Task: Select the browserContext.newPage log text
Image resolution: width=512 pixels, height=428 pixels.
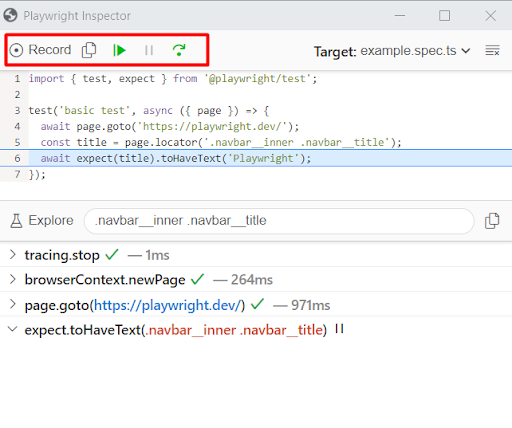Action: point(105,280)
